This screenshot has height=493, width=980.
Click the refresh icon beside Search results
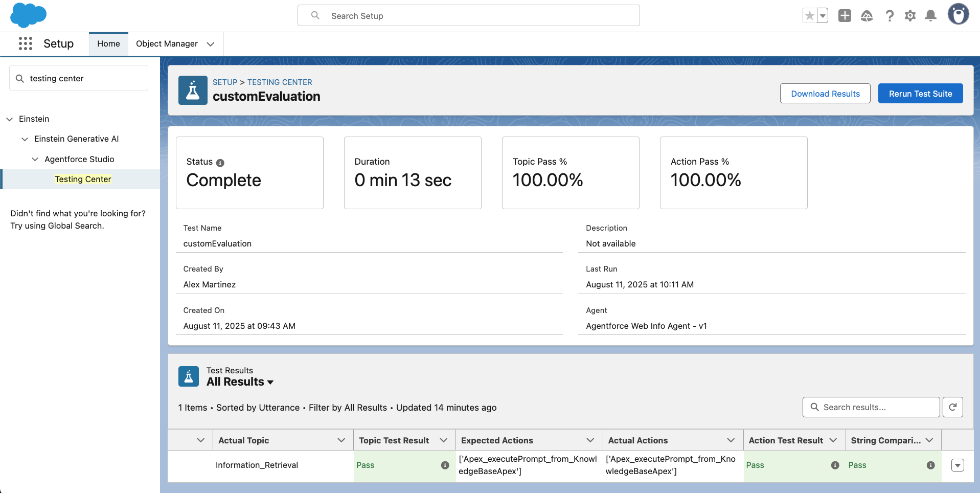952,407
